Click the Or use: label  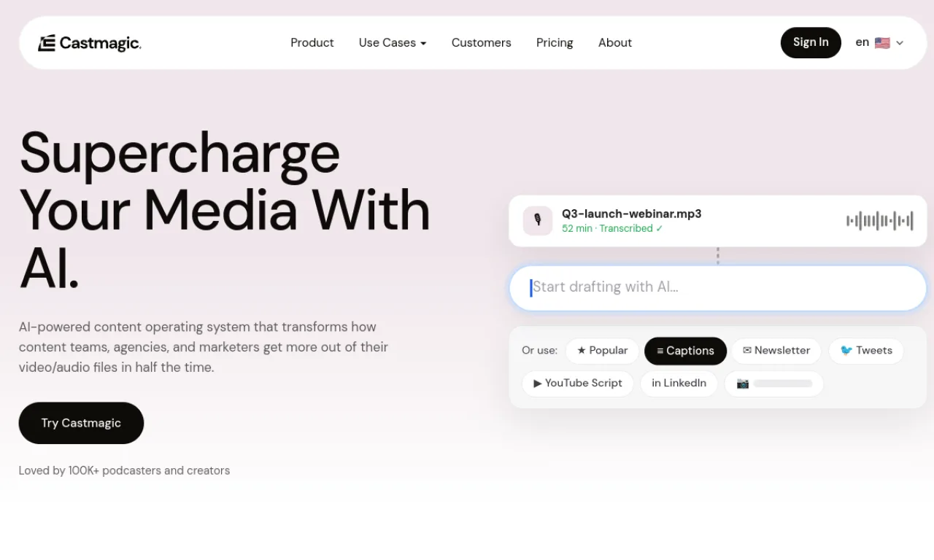(539, 351)
